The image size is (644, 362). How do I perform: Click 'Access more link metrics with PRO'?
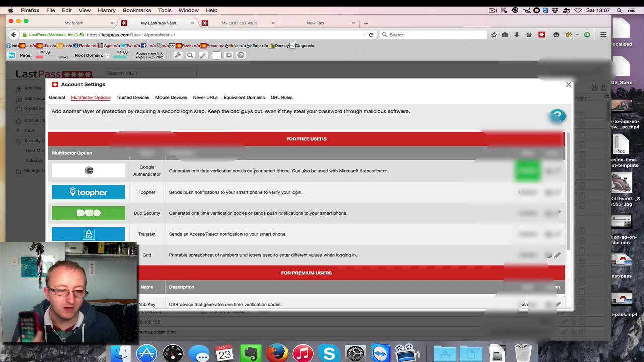coord(149,55)
